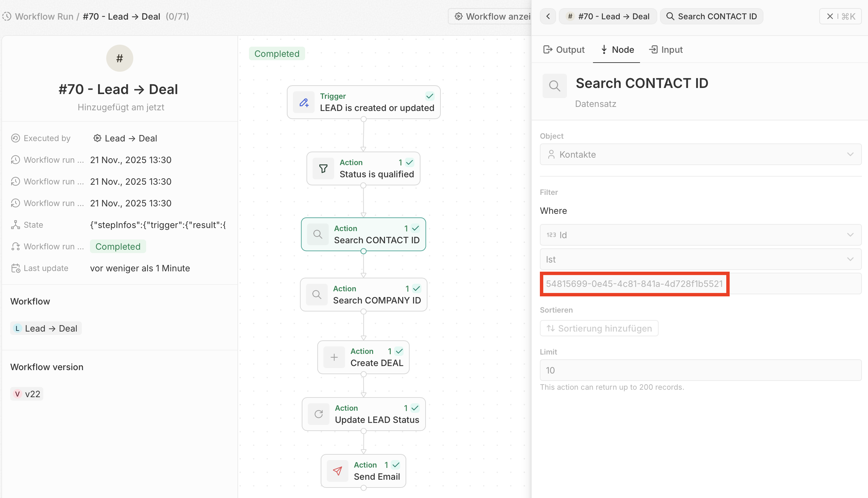Click the hash avatar icon above run title
The image size is (868, 498).
point(119,58)
